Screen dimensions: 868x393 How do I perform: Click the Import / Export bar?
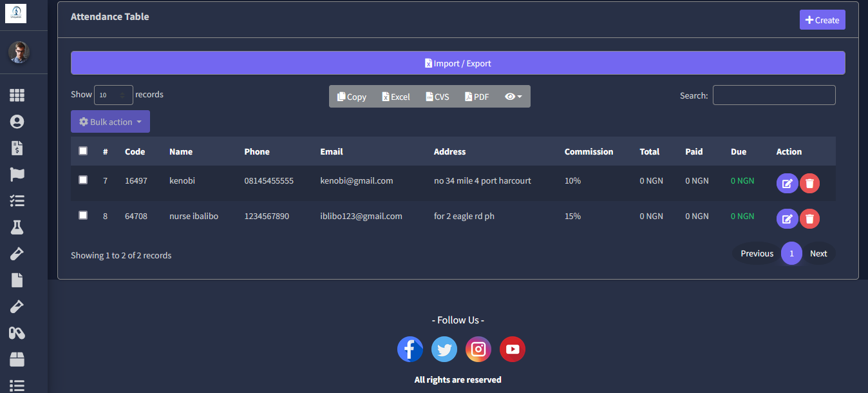[x=458, y=63]
